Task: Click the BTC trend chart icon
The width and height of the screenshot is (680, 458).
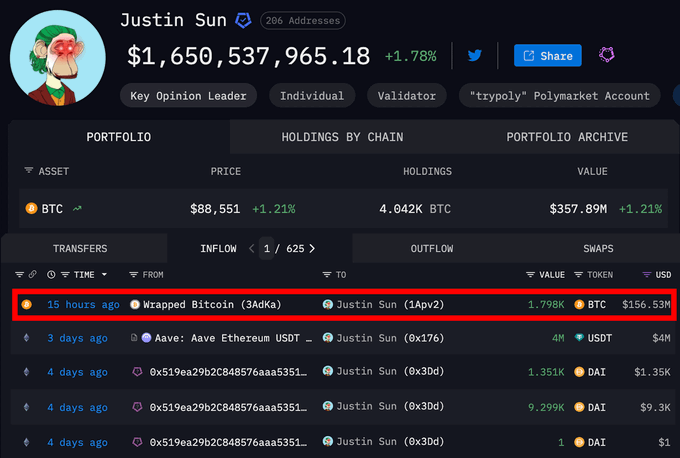Action: click(x=78, y=209)
